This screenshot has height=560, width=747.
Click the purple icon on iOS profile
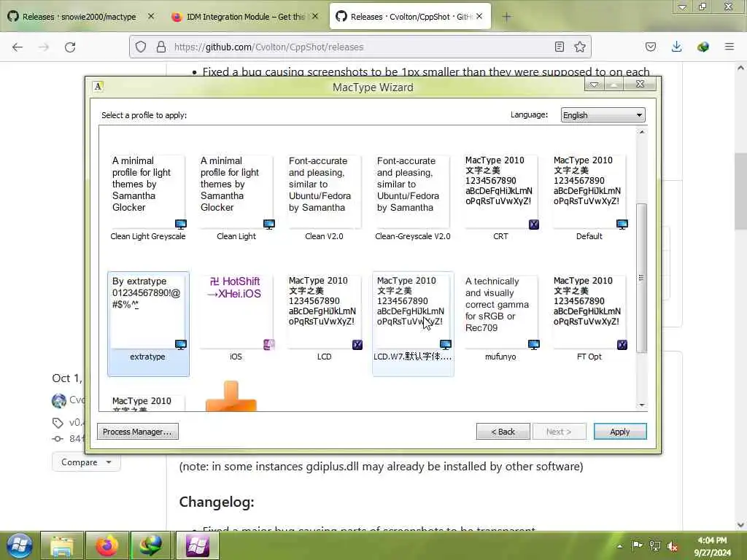pyautogui.click(x=269, y=345)
